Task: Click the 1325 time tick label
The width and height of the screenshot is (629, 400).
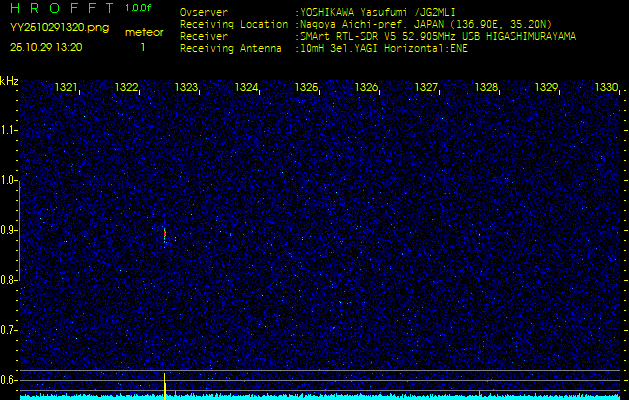Action: pyautogui.click(x=307, y=88)
